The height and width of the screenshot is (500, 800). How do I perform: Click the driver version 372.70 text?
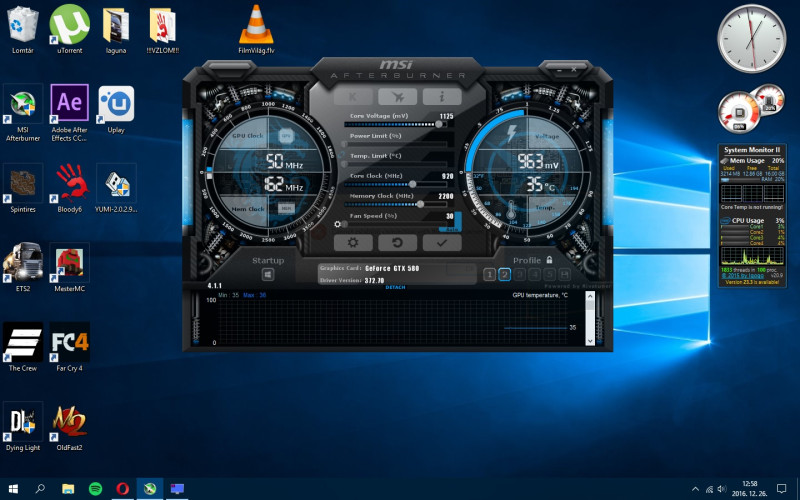click(374, 281)
